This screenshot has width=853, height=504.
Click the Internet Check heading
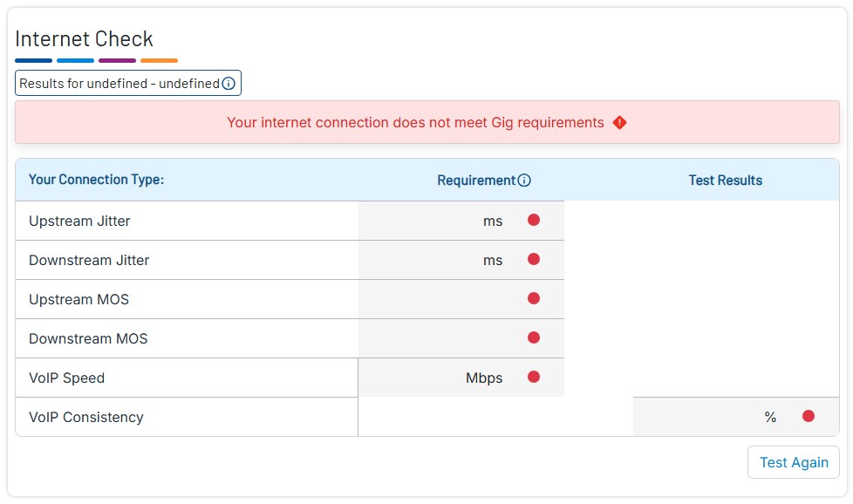84,39
